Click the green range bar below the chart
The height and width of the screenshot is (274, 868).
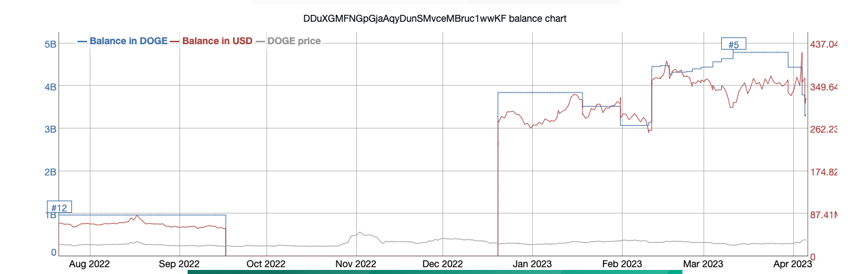[x=435, y=271]
